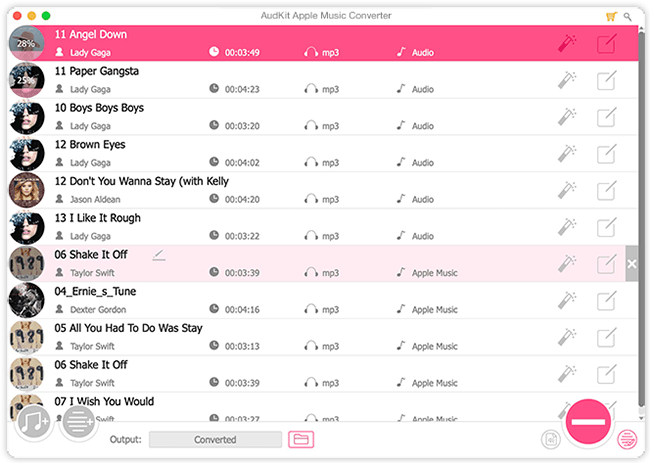The width and height of the screenshot is (650, 463).
Task: Open the audio format settings icon
Action: [551, 439]
